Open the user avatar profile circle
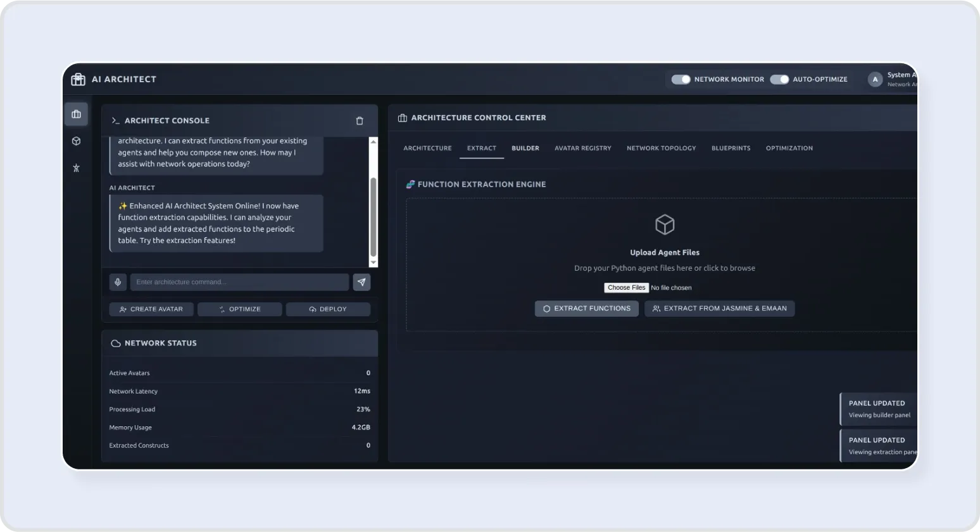This screenshot has height=532, width=980. pyautogui.click(x=875, y=80)
